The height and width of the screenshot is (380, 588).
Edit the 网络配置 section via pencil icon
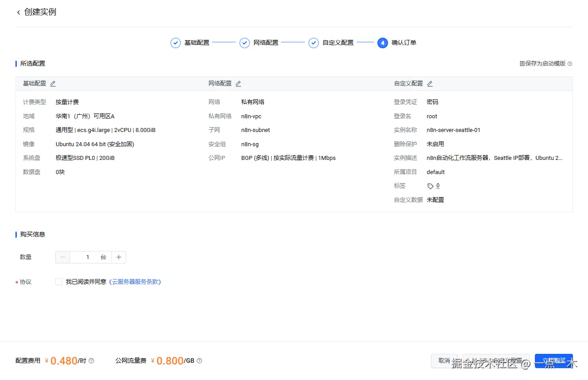(x=238, y=83)
